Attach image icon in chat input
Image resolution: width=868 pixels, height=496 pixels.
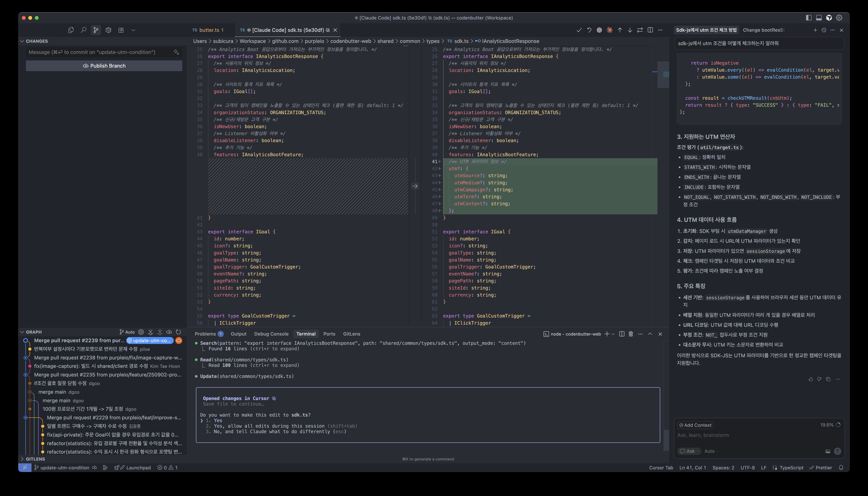tap(828, 451)
